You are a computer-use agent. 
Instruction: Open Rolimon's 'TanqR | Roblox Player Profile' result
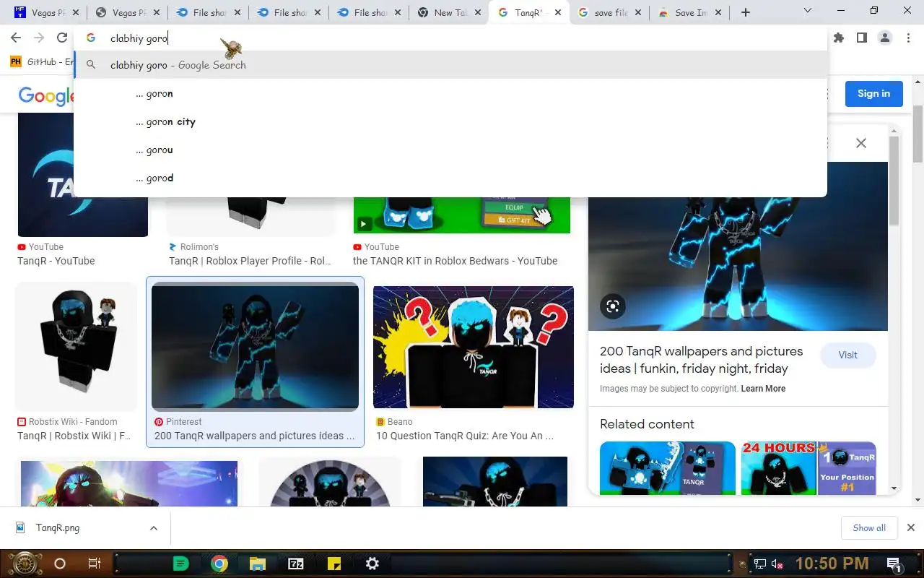click(x=250, y=261)
